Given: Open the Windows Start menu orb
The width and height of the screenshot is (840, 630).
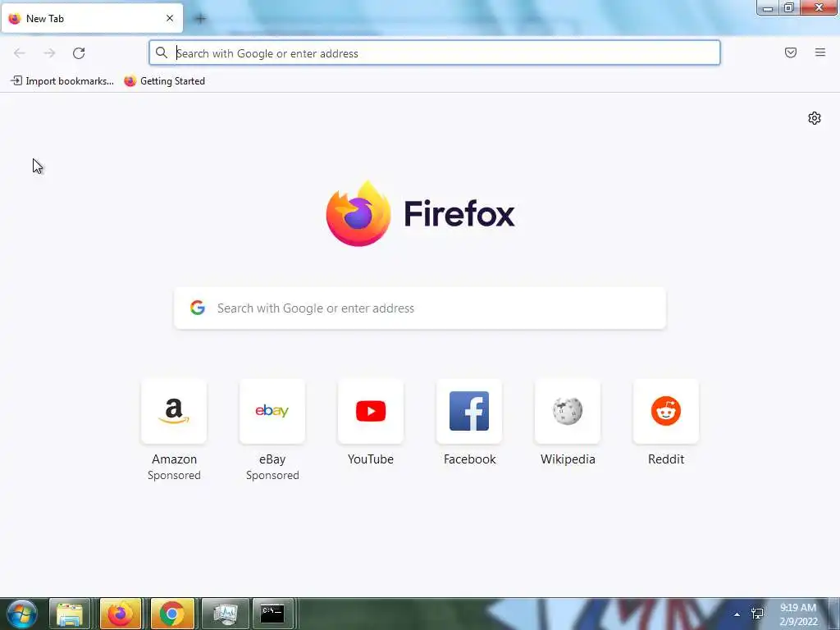Looking at the screenshot, I should click(22, 614).
